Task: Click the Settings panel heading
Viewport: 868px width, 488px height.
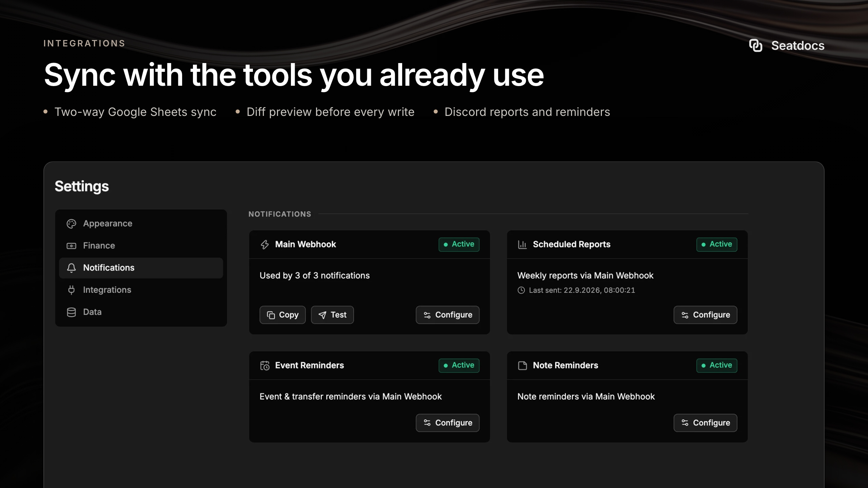Action: [82, 186]
